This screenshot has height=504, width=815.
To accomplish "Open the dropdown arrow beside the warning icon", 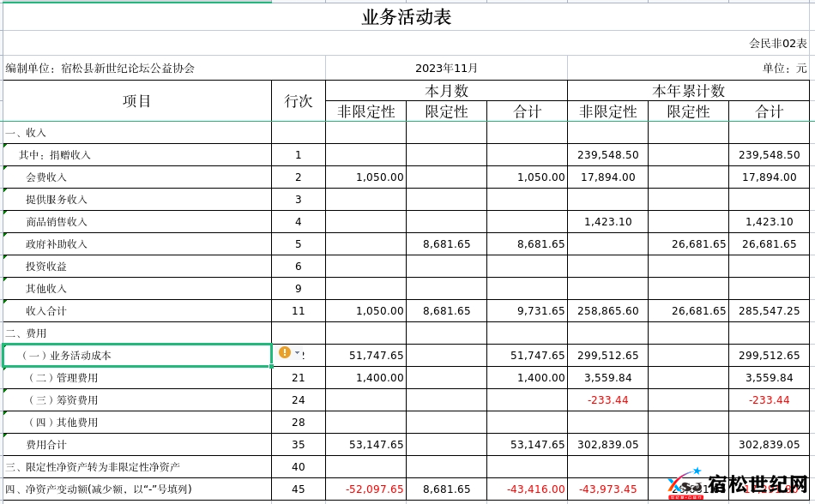I will point(298,352).
